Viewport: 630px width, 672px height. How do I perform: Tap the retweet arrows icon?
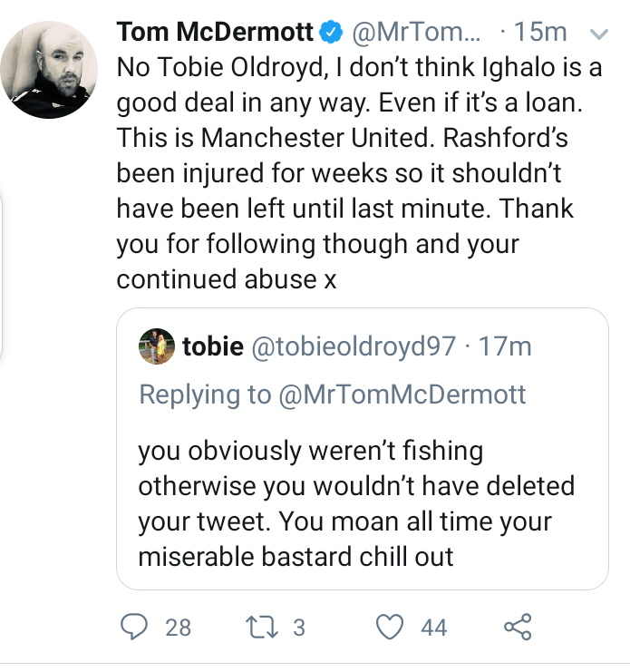[x=264, y=627]
